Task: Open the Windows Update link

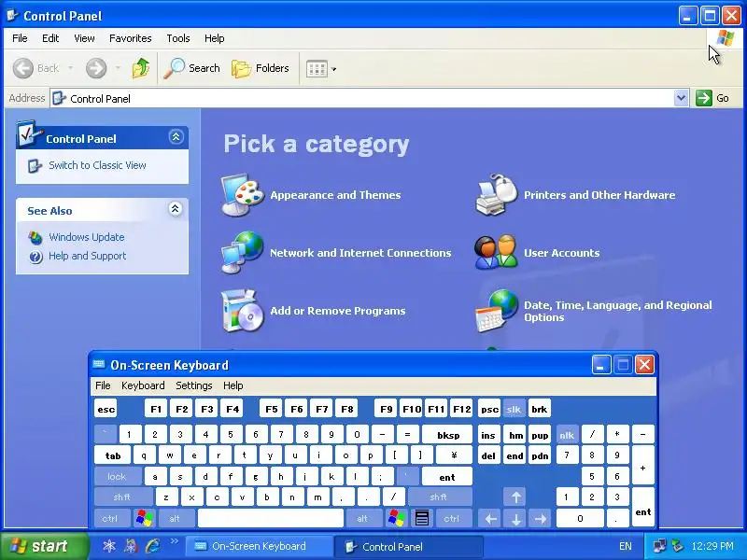Action: (x=87, y=237)
